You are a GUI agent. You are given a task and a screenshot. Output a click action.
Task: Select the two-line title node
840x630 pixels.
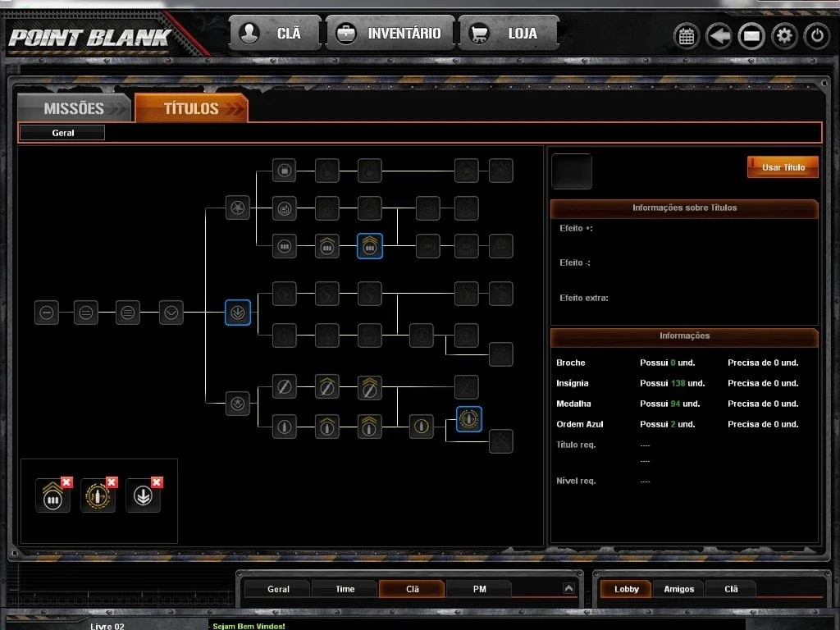(x=85, y=313)
